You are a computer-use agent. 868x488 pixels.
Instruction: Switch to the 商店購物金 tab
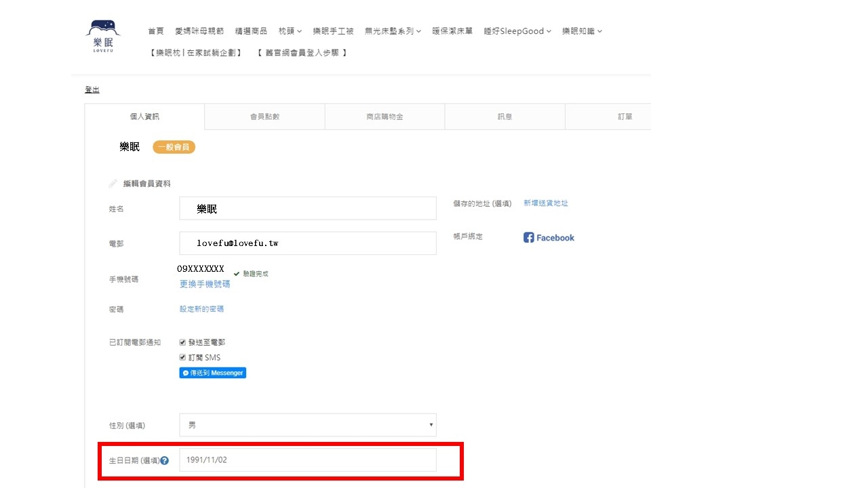pos(384,117)
